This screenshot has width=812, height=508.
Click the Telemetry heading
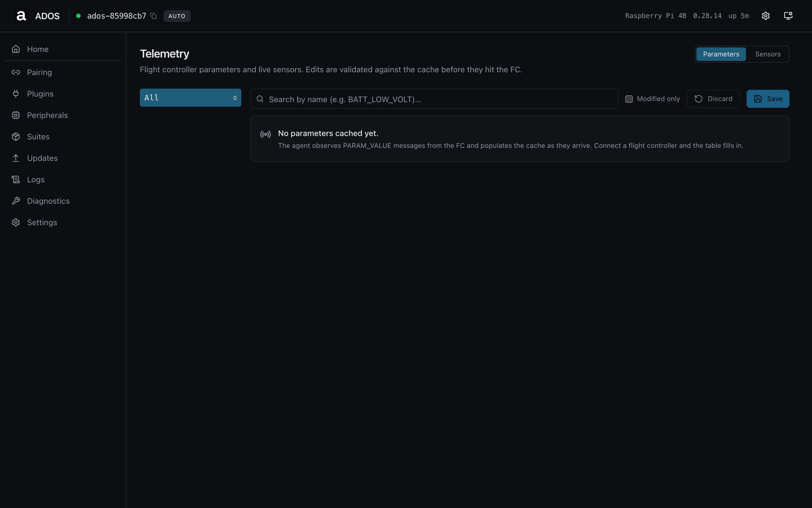click(x=164, y=54)
